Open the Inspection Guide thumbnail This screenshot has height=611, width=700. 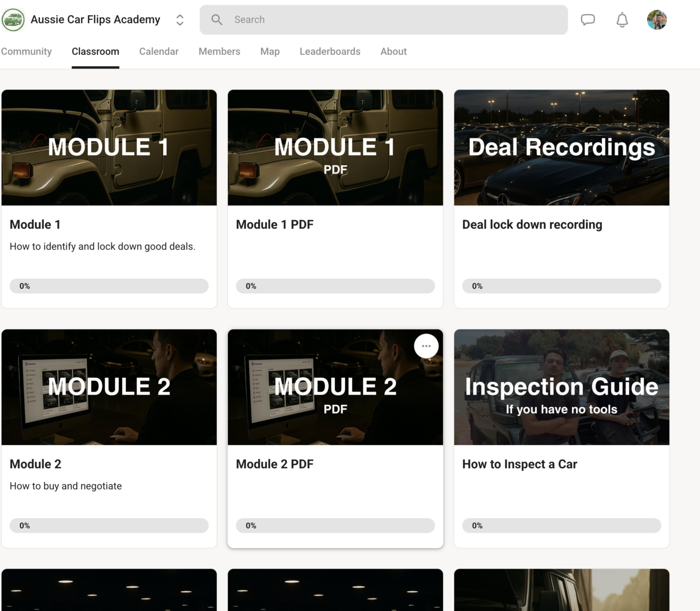pos(561,387)
